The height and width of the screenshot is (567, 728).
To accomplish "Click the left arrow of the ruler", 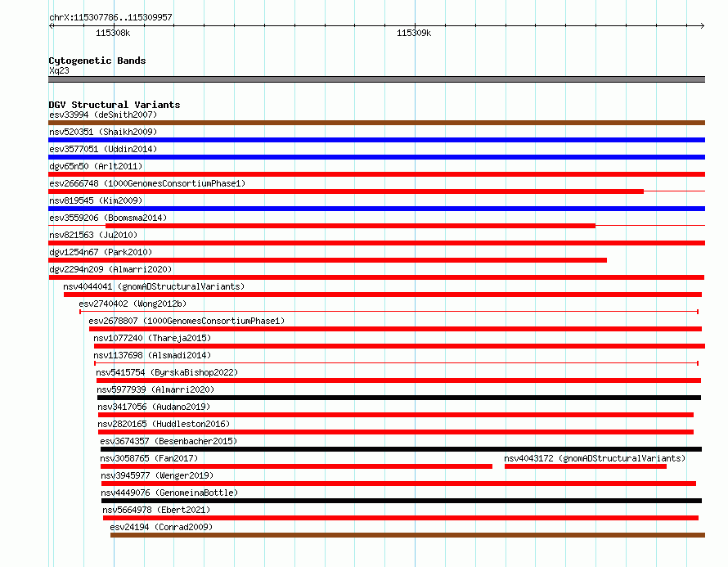I will tap(51, 26).
